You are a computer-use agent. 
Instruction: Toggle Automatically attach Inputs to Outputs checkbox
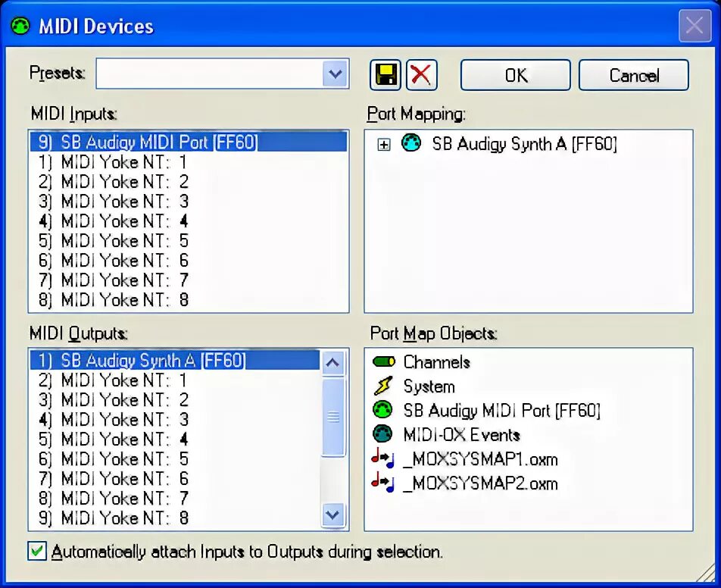[x=37, y=551]
